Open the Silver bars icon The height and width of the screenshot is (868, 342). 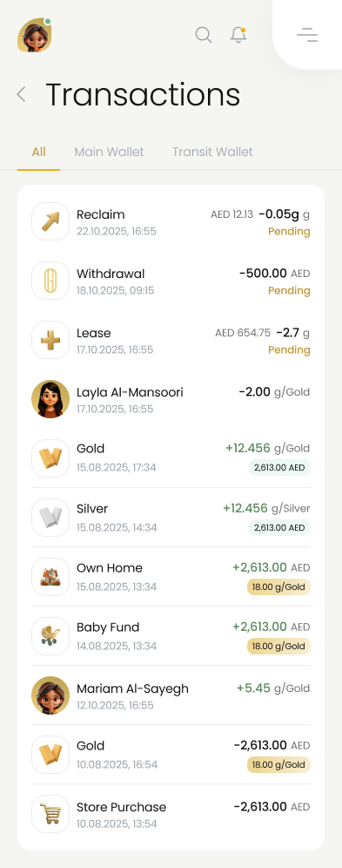(x=50, y=518)
